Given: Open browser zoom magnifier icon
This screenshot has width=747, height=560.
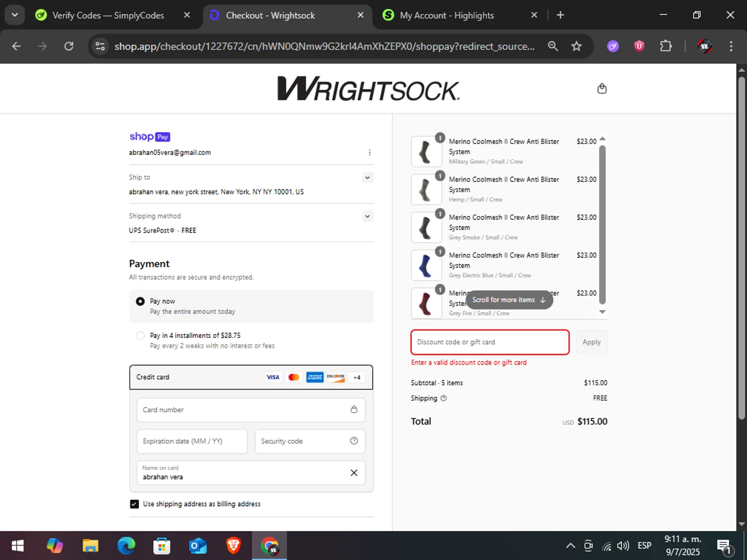Looking at the screenshot, I should [x=553, y=46].
